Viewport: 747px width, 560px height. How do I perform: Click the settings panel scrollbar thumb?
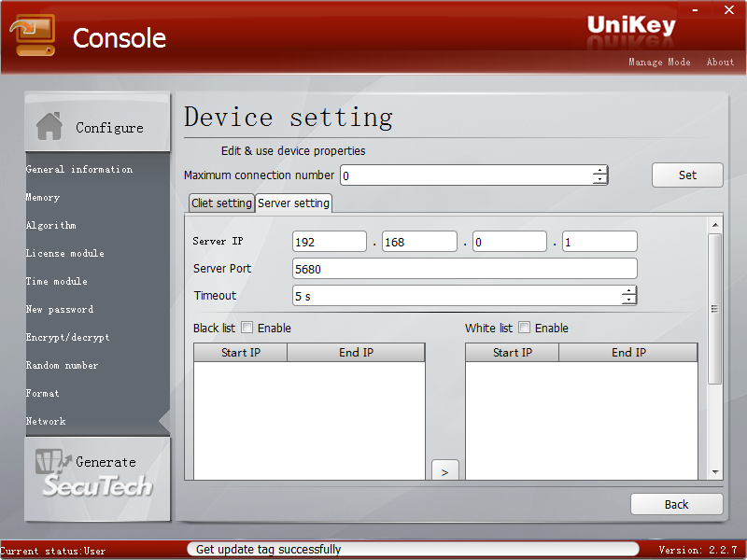[715, 309]
